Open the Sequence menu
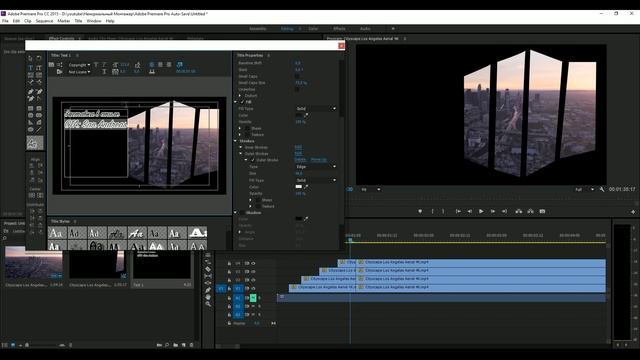This screenshot has height=360, width=640. [x=44, y=21]
